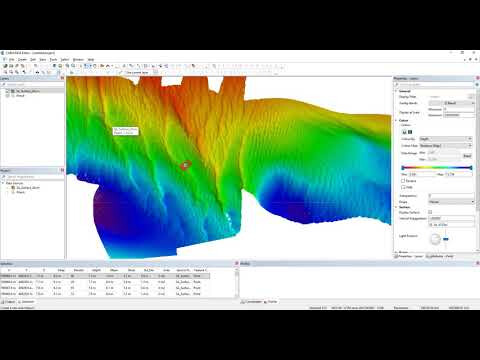Switch to the Output tab
The height and width of the screenshot is (360, 480).
[x=9, y=302]
